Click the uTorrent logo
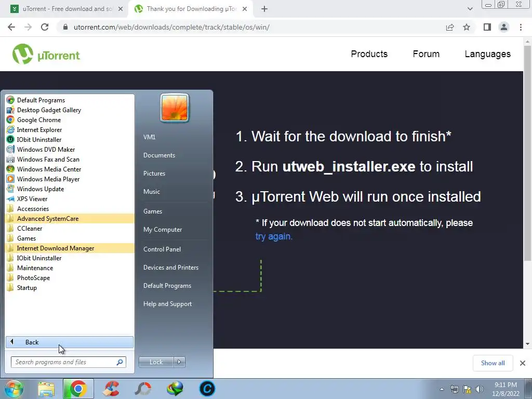Viewport: 532px width, 399px height. pos(46,54)
